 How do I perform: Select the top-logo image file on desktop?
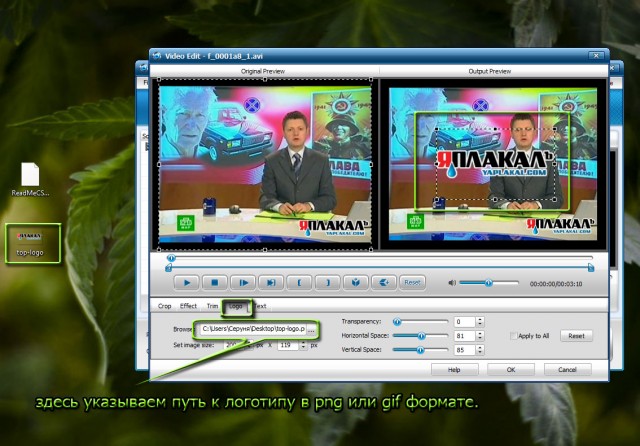tap(30, 244)
